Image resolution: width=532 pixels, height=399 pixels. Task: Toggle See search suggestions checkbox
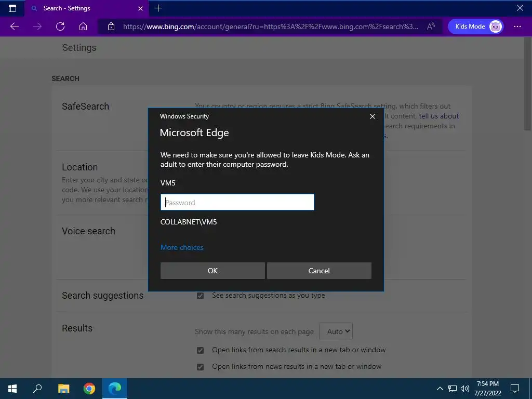[x=200, y=296]
